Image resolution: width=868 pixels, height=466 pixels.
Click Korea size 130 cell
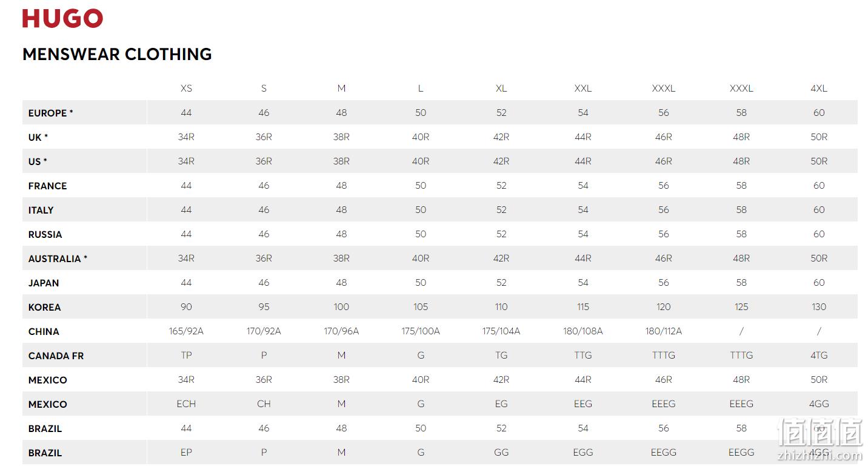pyautogui.click(x=819, y=307)
